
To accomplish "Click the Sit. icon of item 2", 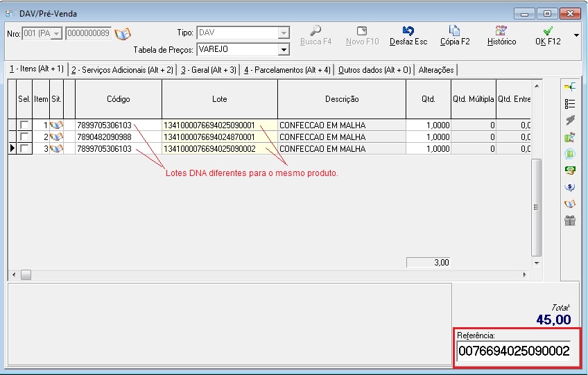I will tap(57, 137).
